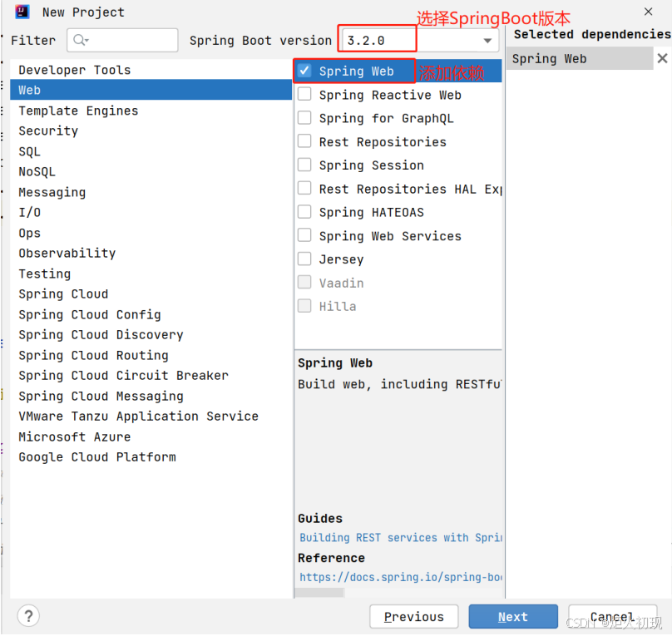Open the Building REST services guide link
This screenshot has width=672, height=636.
coord(400,538)
